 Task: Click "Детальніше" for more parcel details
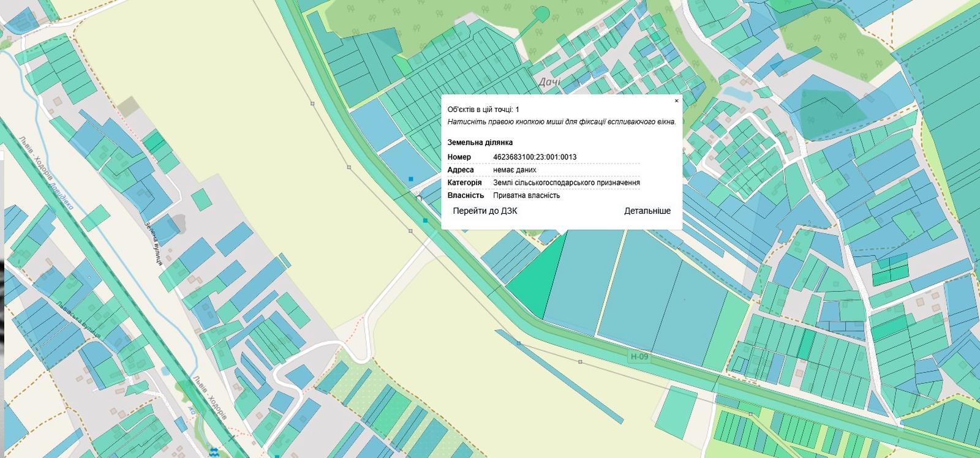(647, 211)
